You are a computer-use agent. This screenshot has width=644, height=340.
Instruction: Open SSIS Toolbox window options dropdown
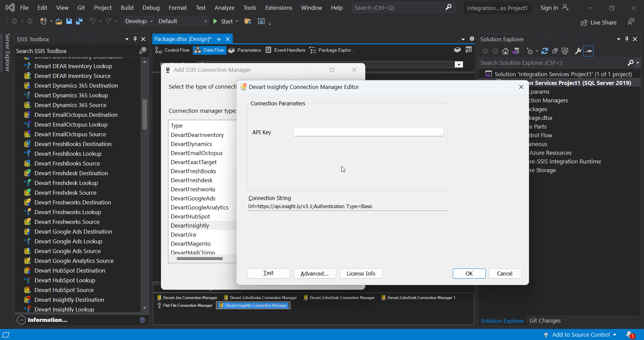click(x=127, y=39)
